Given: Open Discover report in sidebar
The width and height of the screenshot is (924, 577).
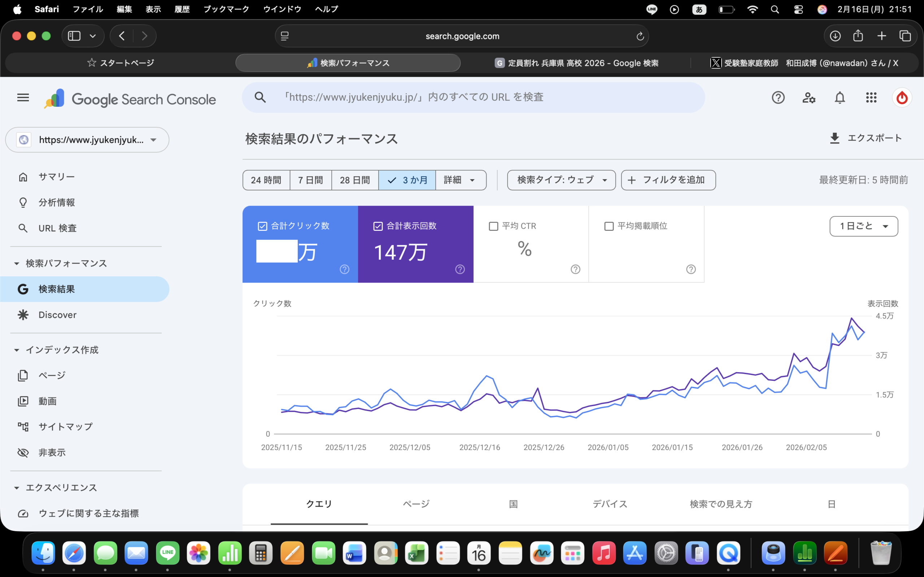Looking at the screenshot, I should tap(57, 315).
